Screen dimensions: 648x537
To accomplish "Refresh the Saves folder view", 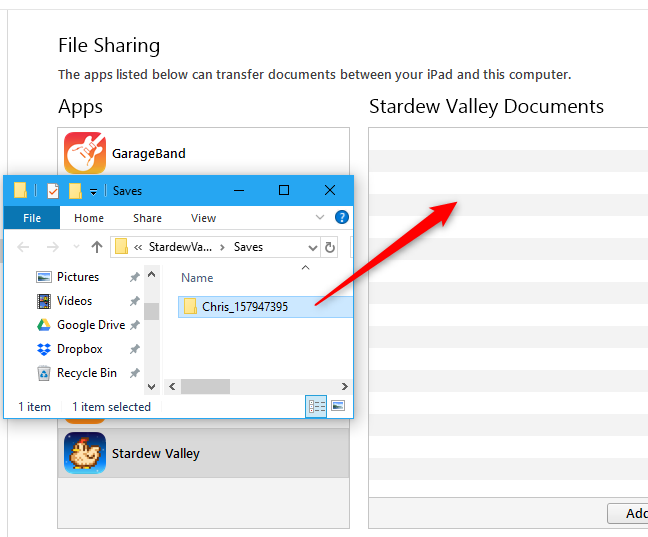I will click(329, 248).
